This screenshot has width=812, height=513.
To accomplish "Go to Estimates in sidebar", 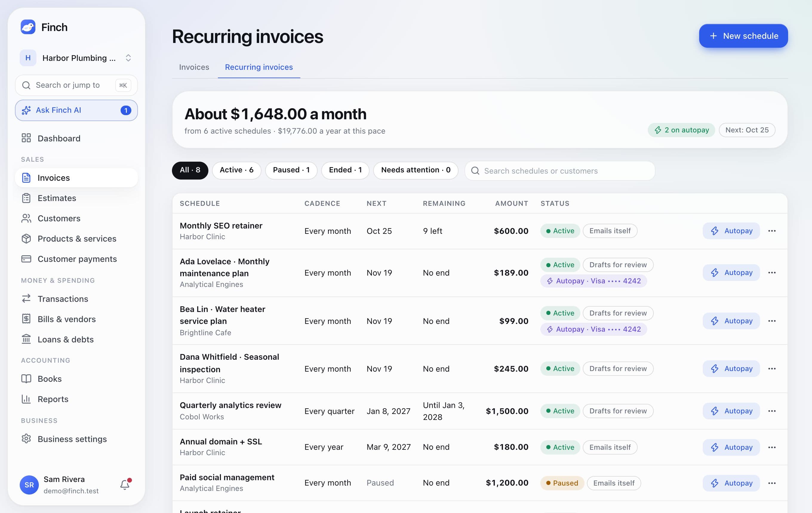I will point(76,198).
